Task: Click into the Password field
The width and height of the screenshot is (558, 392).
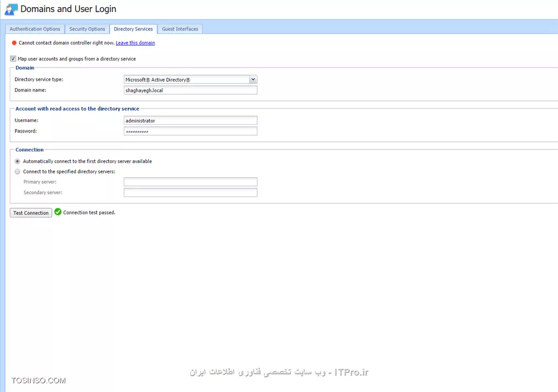Action: (x=190, y=131)
